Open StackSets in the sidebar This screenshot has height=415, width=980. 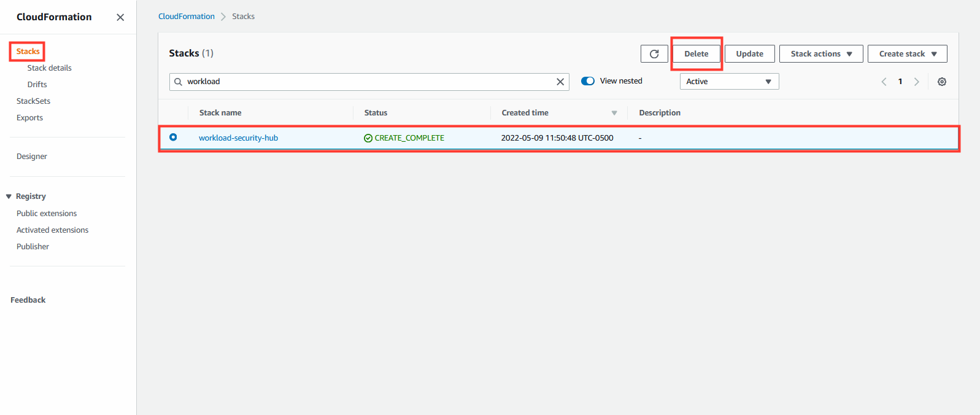click(x=33, y=101)
